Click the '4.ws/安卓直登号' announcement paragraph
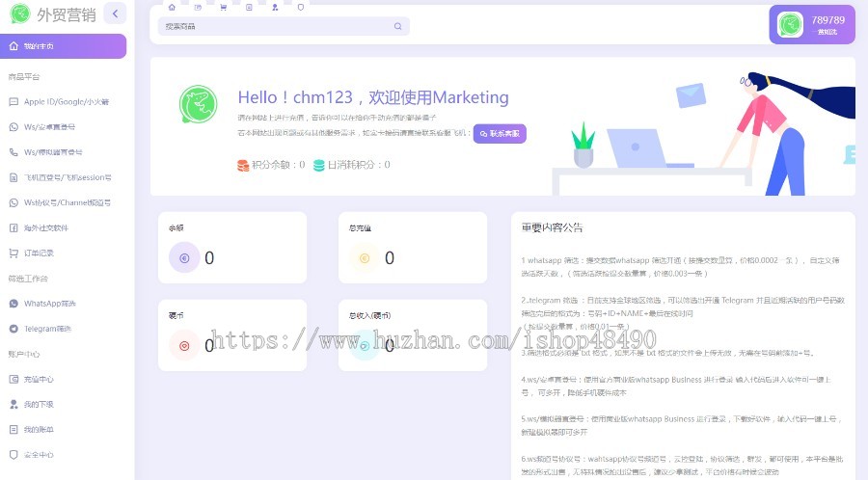 pos(676,386)
